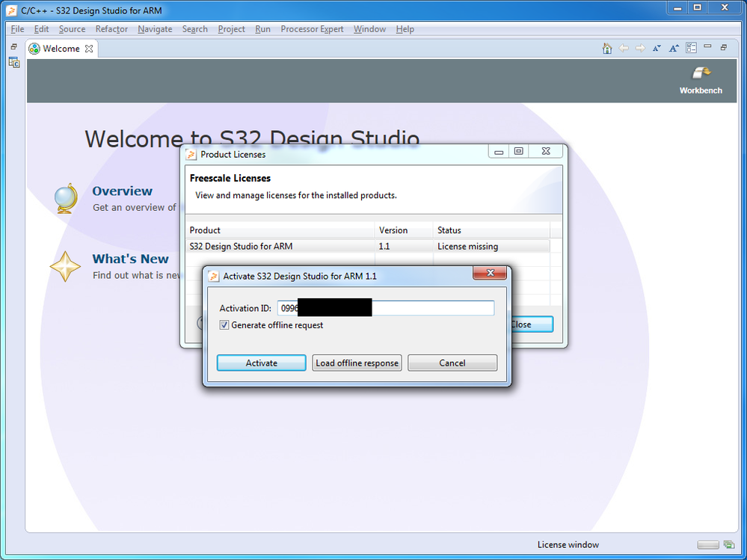Close the Product Licenses dialog with X

[546, 152]
